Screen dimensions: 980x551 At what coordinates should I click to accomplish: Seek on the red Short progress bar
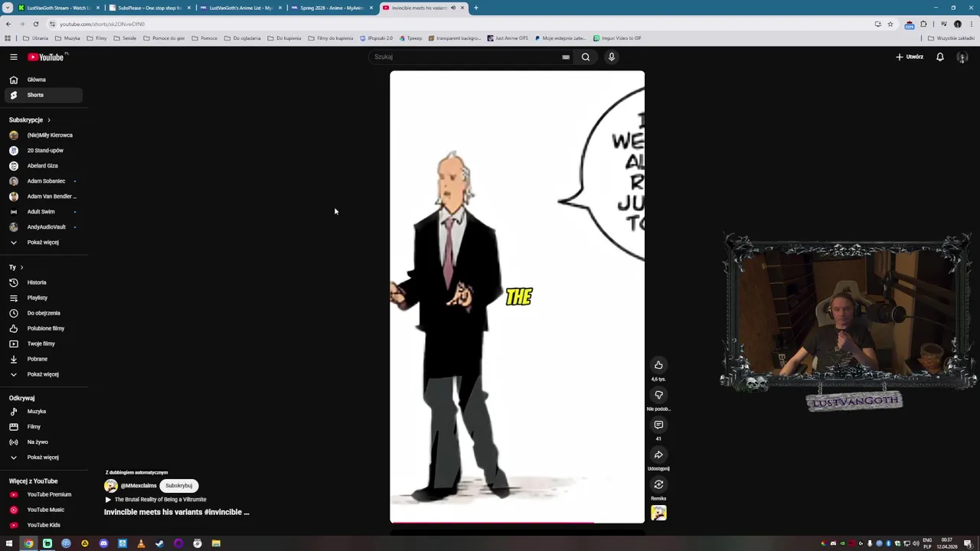coord(517,523)
